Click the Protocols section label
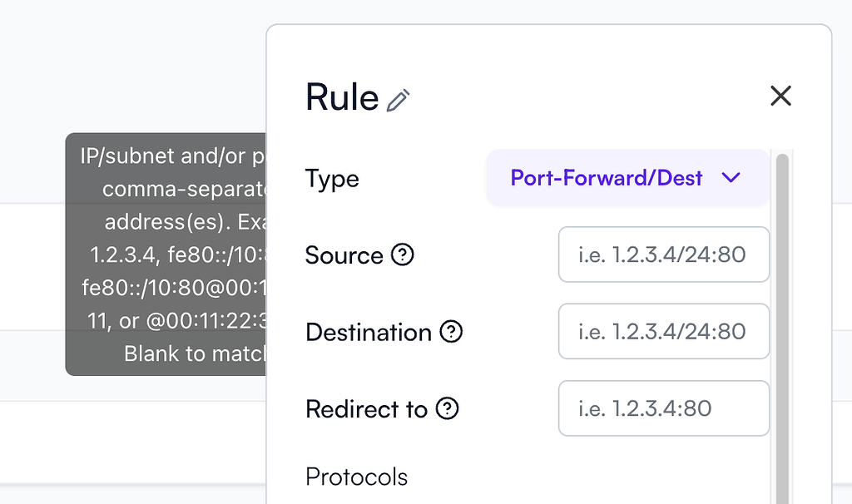 [x=357, y=477]
